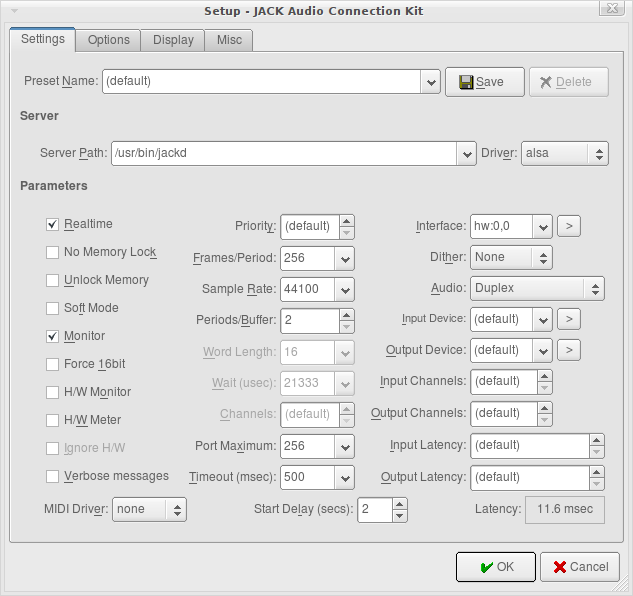The image size is (633, 596).
Task: Uncheck the Monitor checkbox
Action: pyautogui.click(x=53, y=337)
